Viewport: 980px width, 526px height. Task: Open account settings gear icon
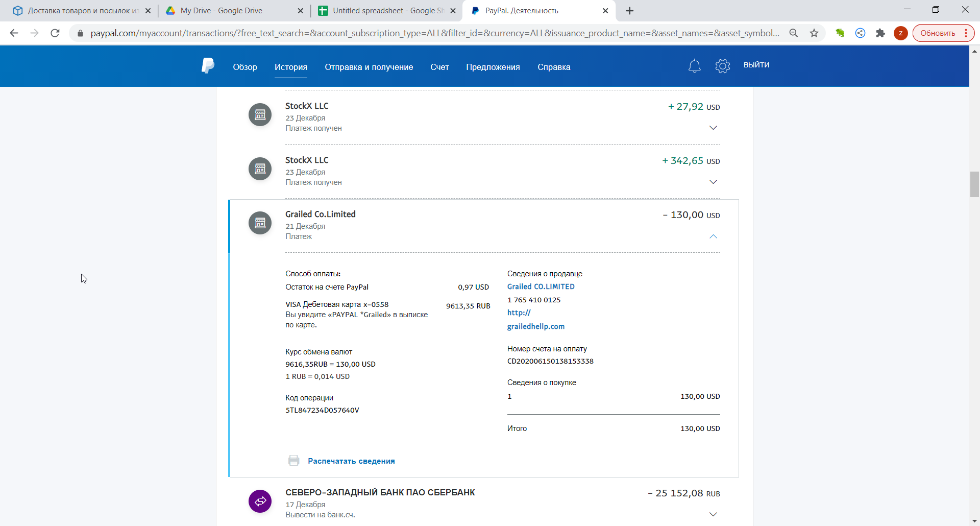tap(722, 66)
